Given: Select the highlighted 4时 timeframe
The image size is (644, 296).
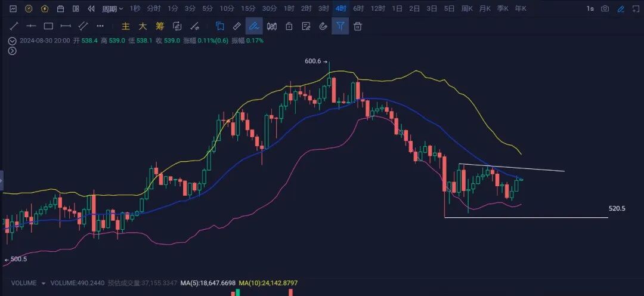Looking at the screenshot, I should (340, 8).
